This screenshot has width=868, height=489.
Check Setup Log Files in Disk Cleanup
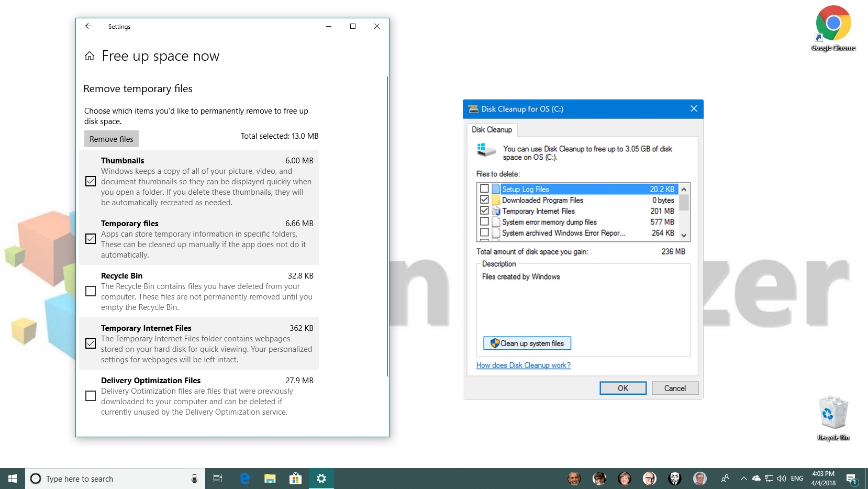pos(484,189)
